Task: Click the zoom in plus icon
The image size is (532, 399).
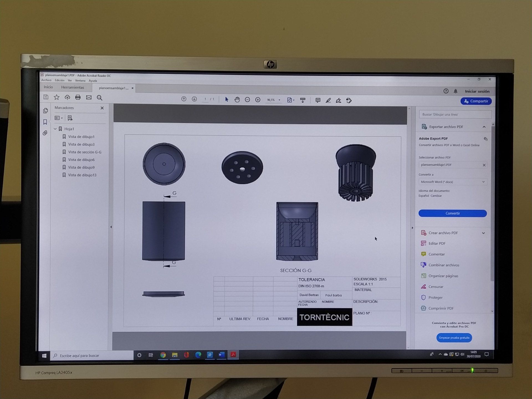Action: [258, 100]
